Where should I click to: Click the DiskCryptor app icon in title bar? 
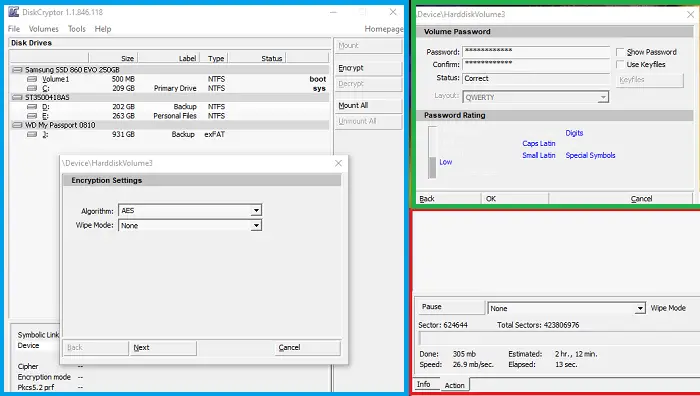click(13, 12)
